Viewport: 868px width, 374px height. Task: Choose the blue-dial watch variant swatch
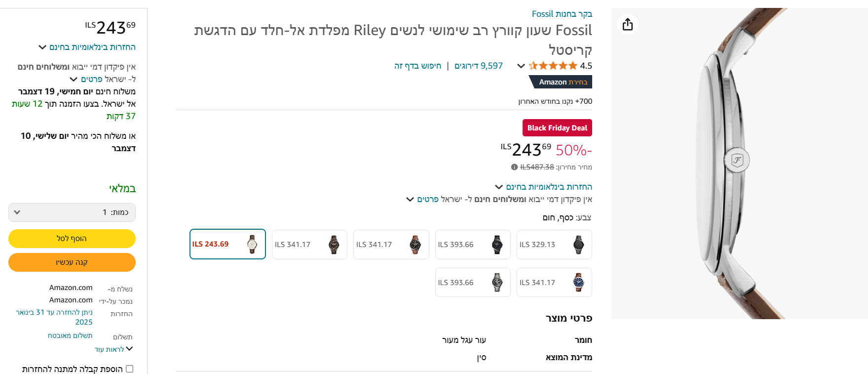pos(554,282)
